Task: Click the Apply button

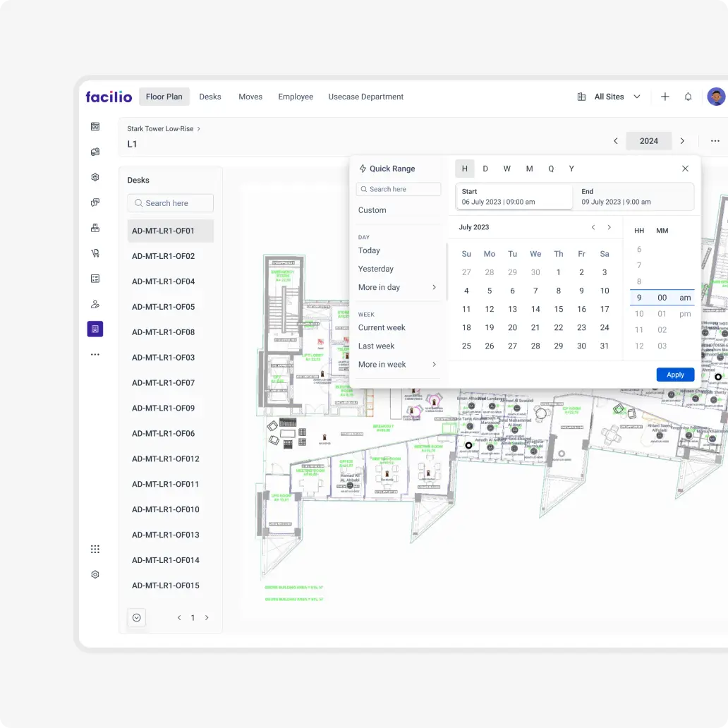Action: click(675, 375)
